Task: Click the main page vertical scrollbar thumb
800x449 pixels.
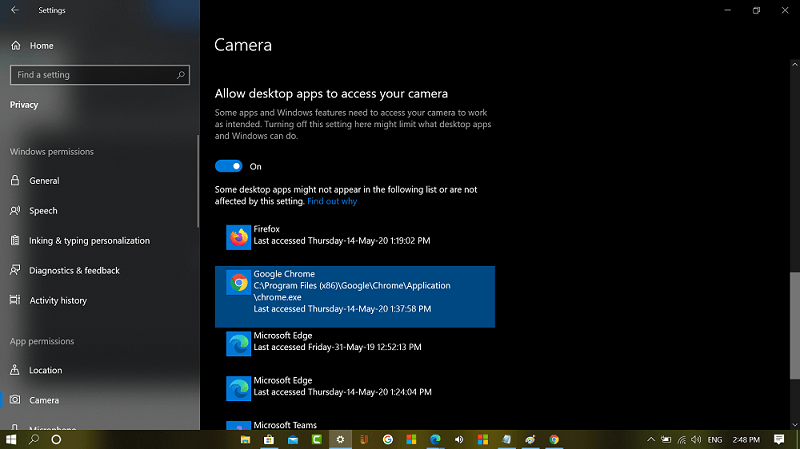Action: [x=794, y=326]
